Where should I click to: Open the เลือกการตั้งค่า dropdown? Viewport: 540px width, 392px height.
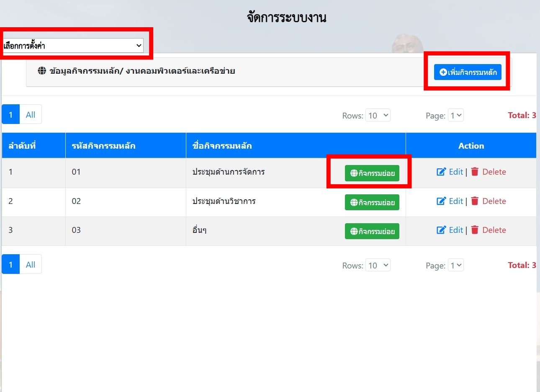[73, 46]
